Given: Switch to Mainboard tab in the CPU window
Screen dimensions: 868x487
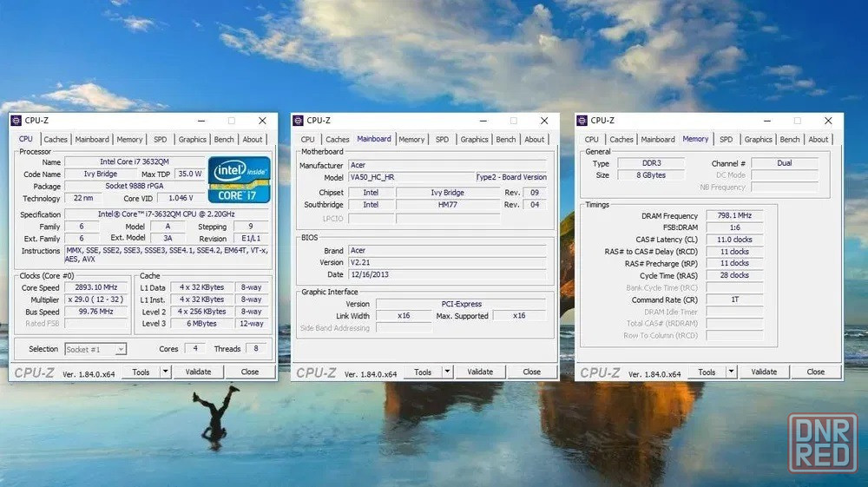Looking at the screenshot, I should 92,140.
